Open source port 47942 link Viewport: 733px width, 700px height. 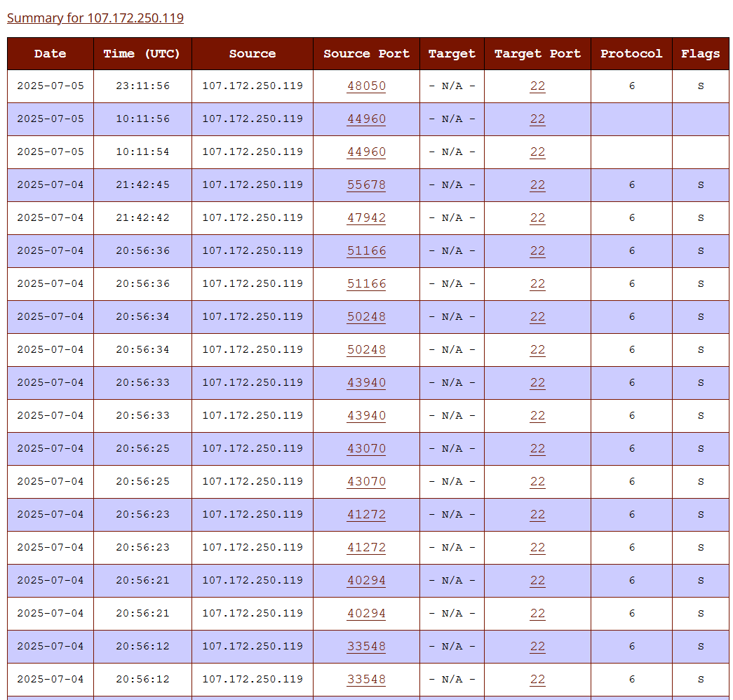(x=366, y=218)
